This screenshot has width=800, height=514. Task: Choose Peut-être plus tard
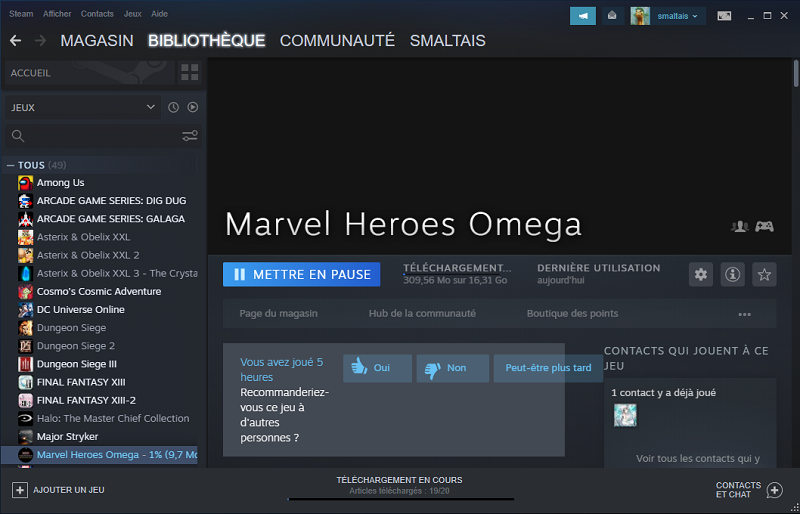click(548, 368)
